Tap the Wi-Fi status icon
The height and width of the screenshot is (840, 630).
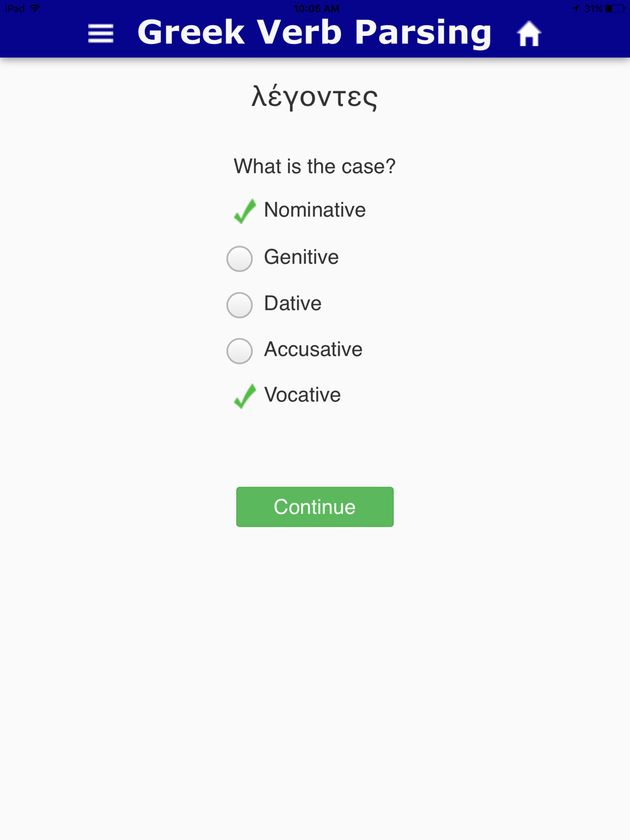[x=35, y=8]
